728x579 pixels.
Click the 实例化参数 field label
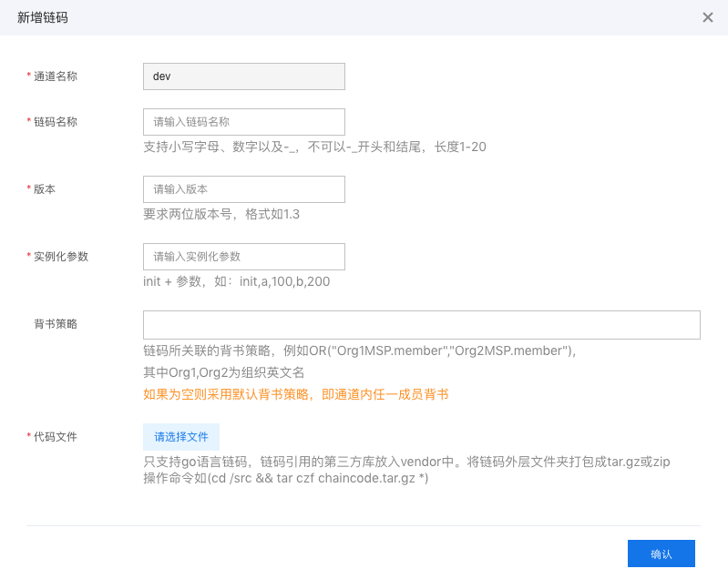(61, 257)
